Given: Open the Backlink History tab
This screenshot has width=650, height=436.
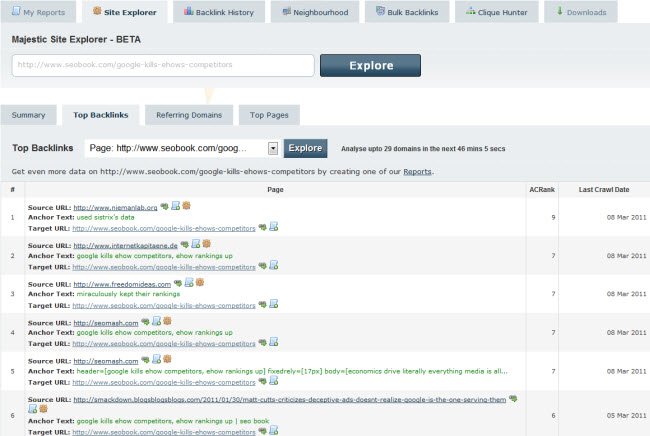Looking at the screenshot, I should tap(219, 12).
